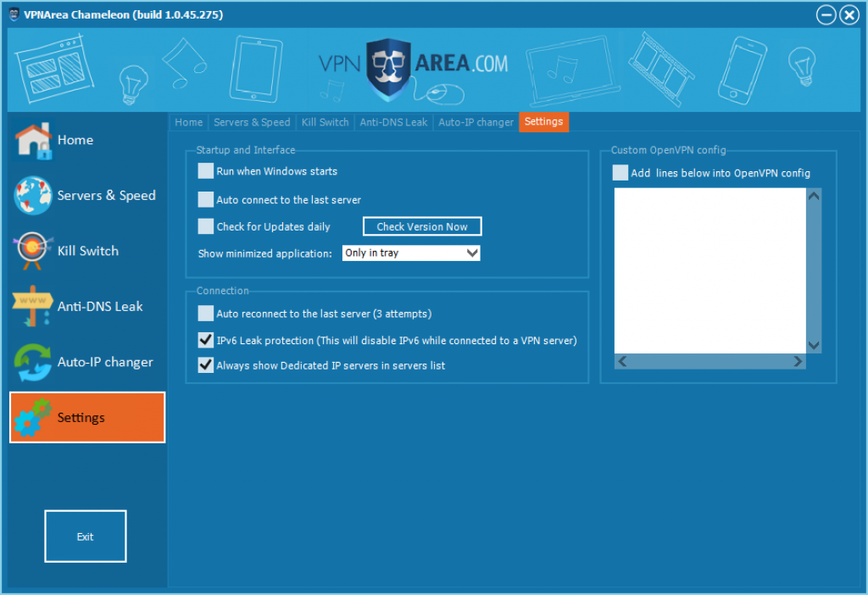This screenshot has height=595, width=868.
Task: Click the Servers & Speed globe icon
Action: point(33,196)
